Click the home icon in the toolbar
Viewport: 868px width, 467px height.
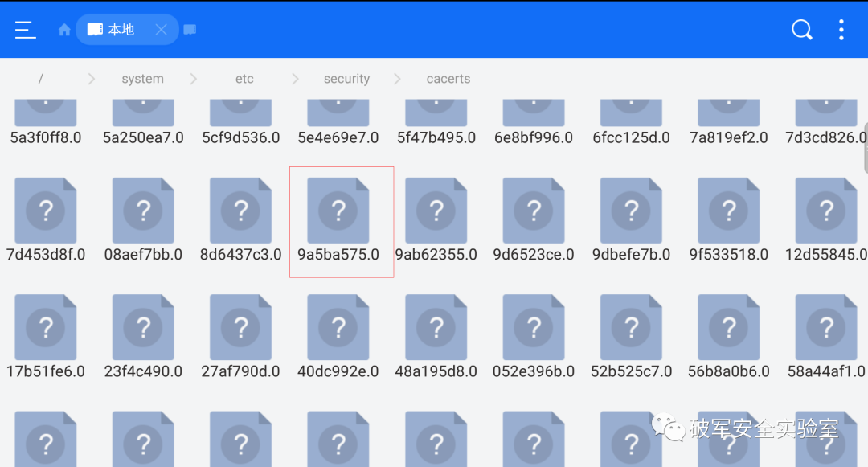click(x=63, y=29)
